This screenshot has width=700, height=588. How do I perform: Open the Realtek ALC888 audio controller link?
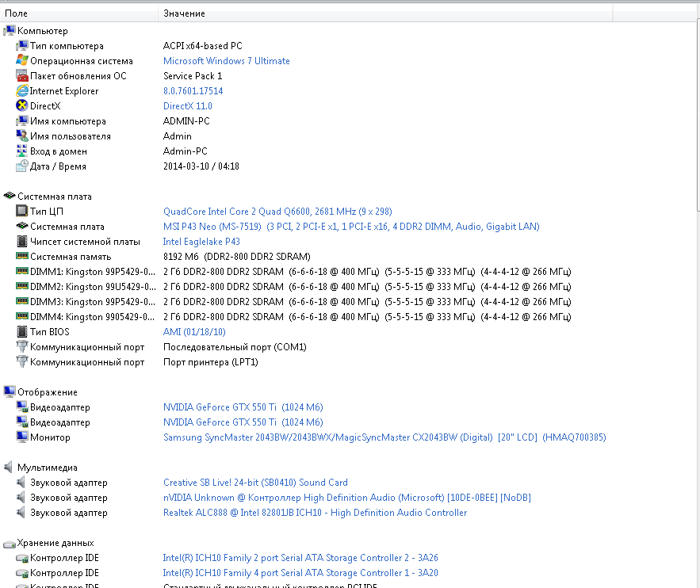[316, 513]
